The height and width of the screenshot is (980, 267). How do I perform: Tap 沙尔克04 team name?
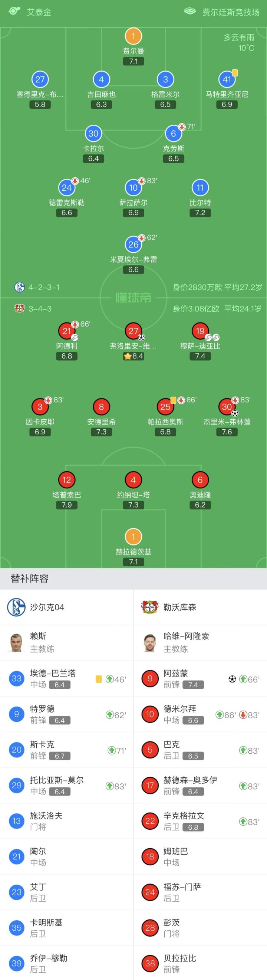(47, 607)
